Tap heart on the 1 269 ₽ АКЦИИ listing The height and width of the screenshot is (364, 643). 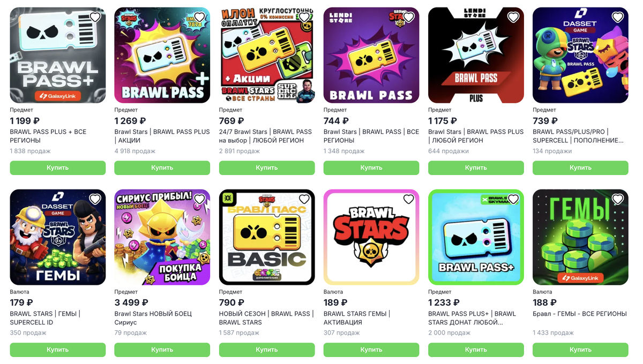pos(199,17)
